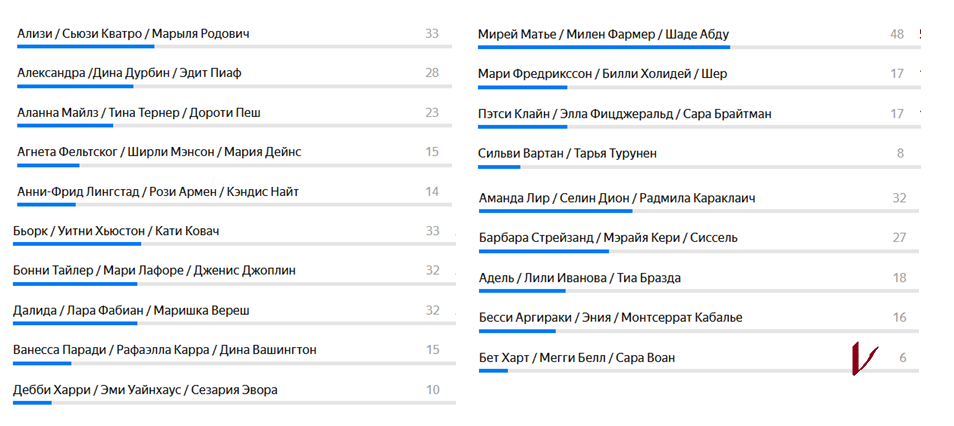Choose the Бонни Тайлер / Мари Лафоре row

[154, 270]
